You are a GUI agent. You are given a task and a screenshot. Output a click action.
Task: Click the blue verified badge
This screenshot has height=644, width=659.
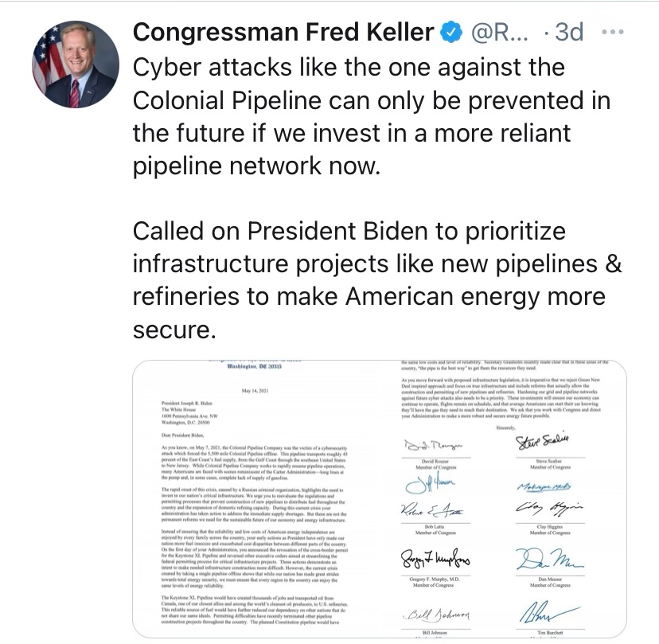point(450,33)
